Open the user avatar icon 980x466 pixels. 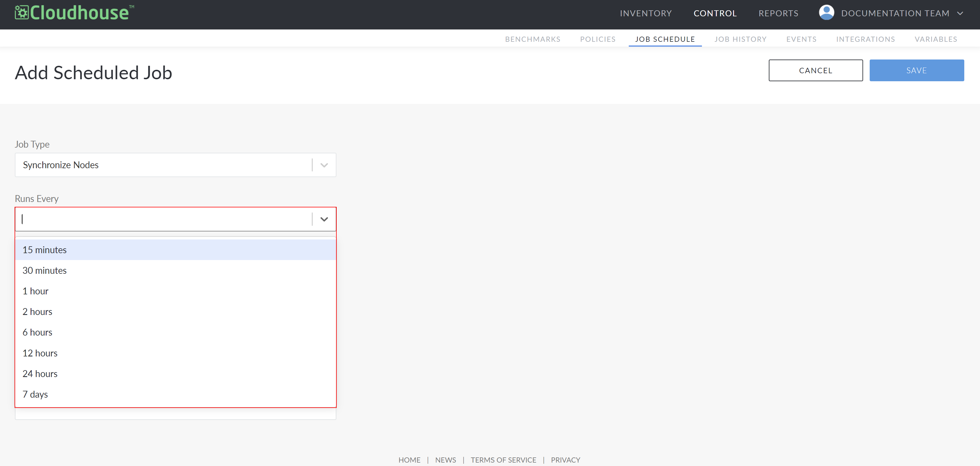click(826, 13)
